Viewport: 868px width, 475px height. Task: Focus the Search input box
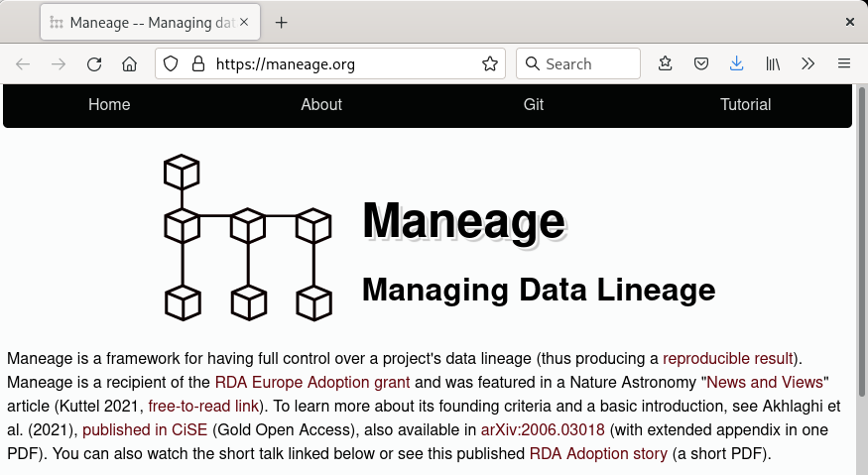click(x=587, y=64)
